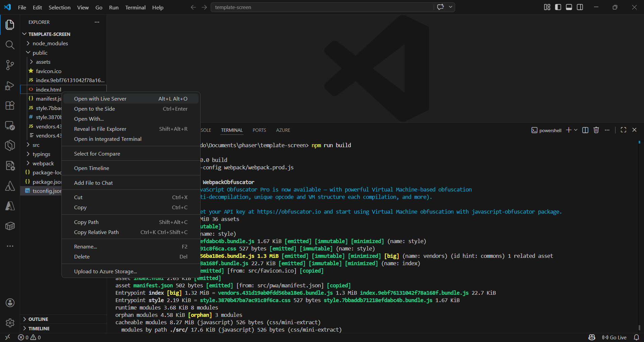
Task: Select Reveal in File Explorer
Action: tap(131, 129)
